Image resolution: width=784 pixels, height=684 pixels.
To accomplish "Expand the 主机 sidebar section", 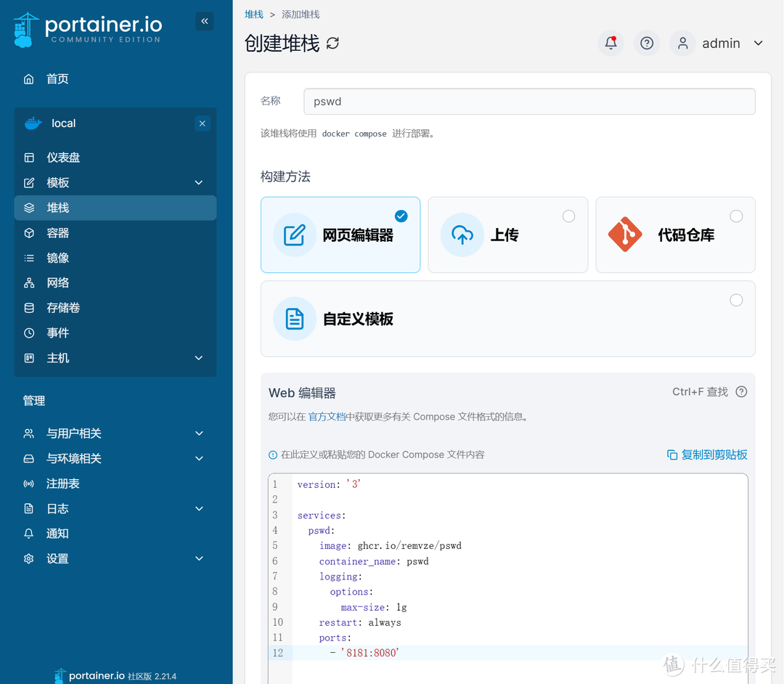I will [198, 358].
